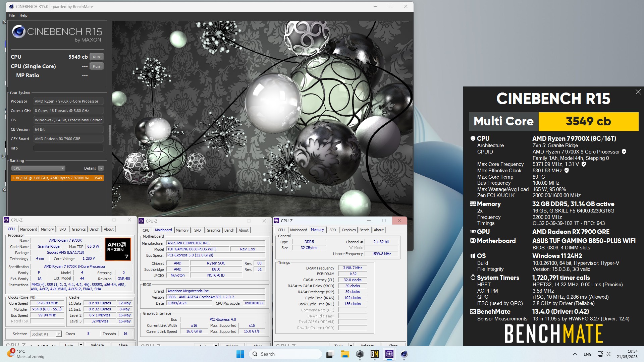Click the DRAM Frequency value 3198.7 MHz
The width and height of the screenshot is (644, 362).
coord(353,268)
